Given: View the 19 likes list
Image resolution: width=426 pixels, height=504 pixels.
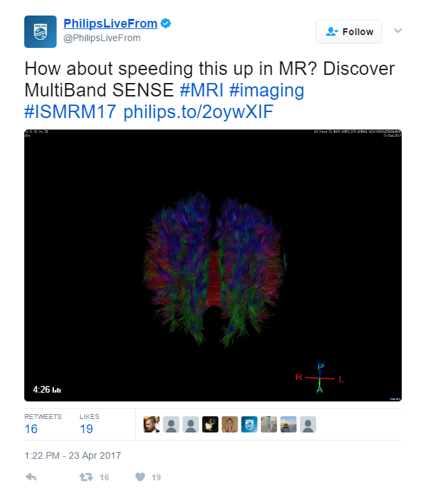Looking at the screenshot, I should click(x=89, y=424).
